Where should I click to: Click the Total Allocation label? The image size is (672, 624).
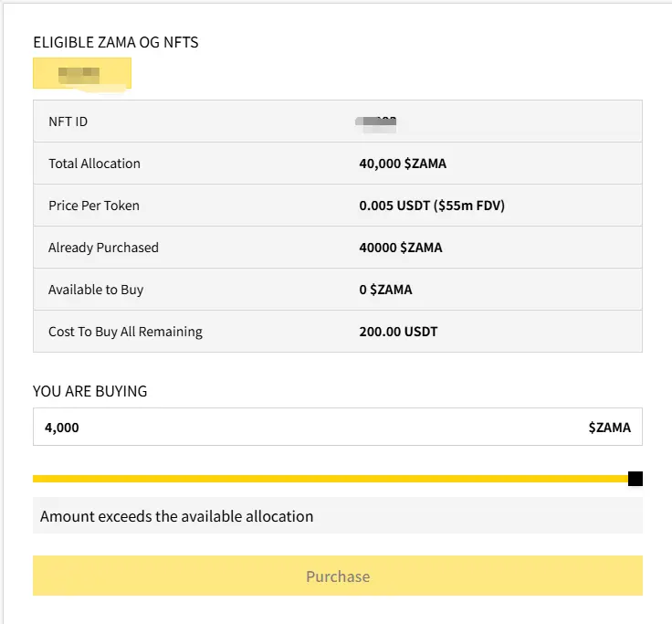point(94,164)
